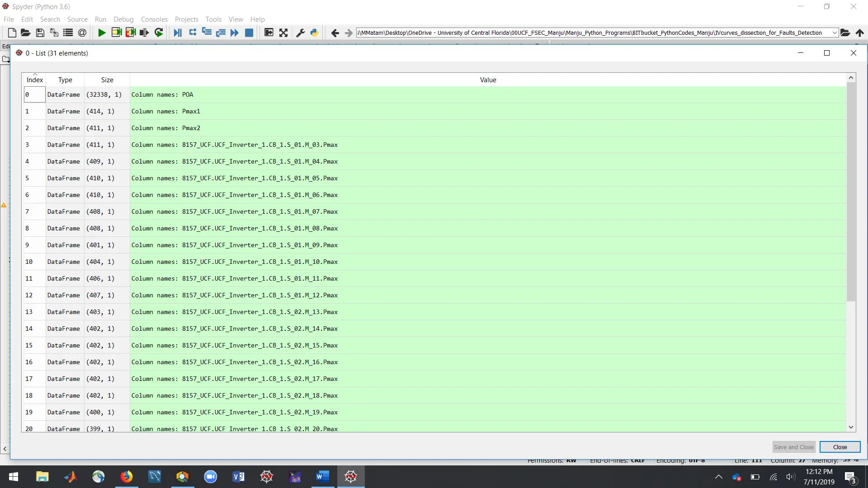868x488 pixels.
Task: Open the Consoles menu
Action: (154, 19)
